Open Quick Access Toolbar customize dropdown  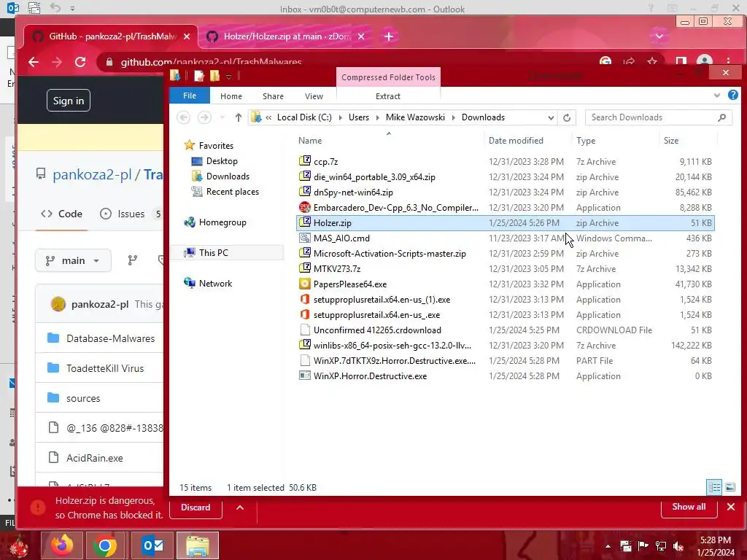pos(228,76)
